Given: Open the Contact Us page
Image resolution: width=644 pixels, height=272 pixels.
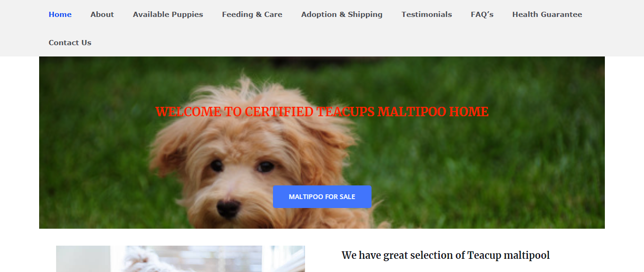Looking at the screenshot, I should point(70,42).
